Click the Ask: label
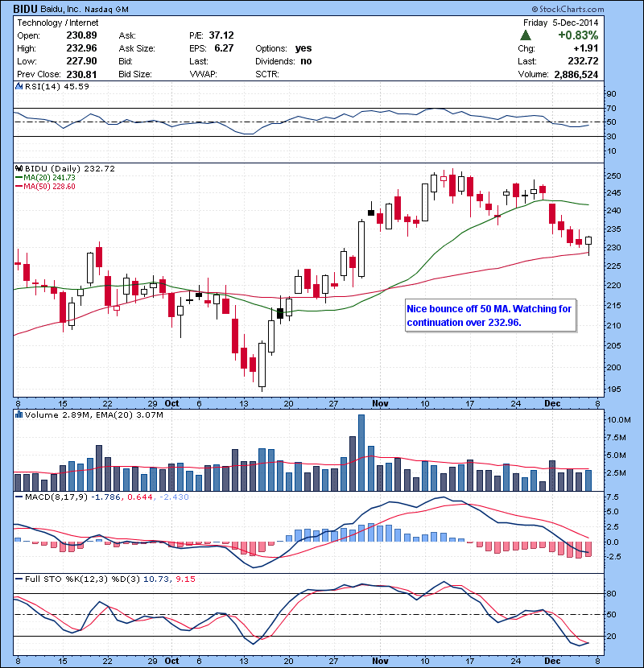This screenshot has height=668, width=644. coord(127,35)
